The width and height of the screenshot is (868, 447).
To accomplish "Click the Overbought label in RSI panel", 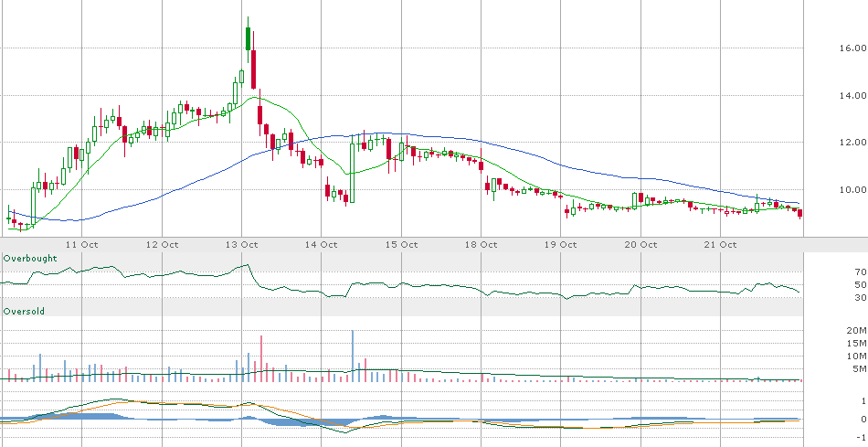I will pyautogui.click(x=30, y=258).
